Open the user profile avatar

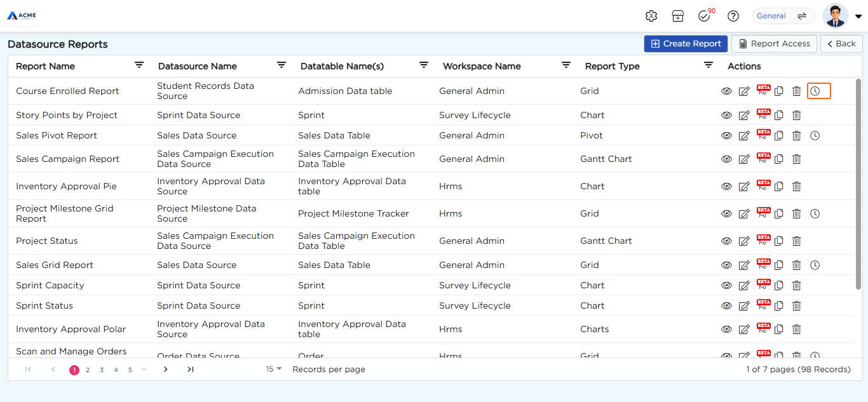[x=835, y=16]
